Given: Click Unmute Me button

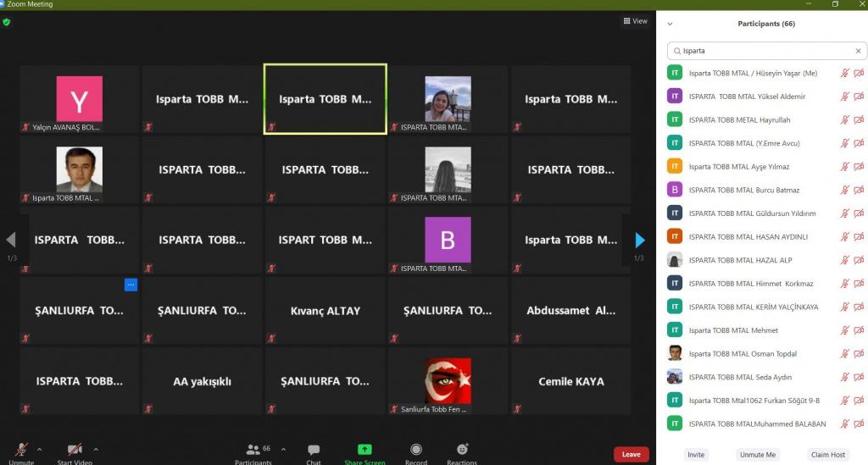Looking at the screenshot, I should point(757,455).
